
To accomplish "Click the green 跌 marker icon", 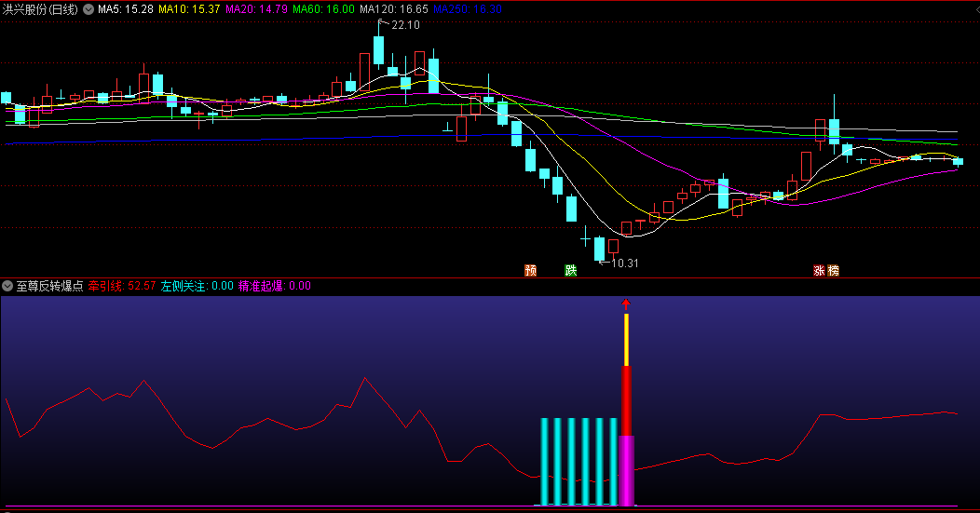I will [571, 270].
